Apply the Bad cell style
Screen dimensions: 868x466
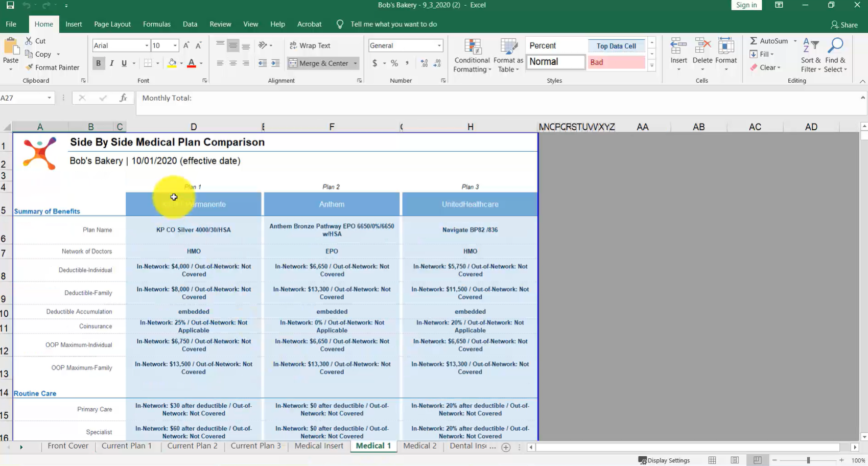point(616,62)
